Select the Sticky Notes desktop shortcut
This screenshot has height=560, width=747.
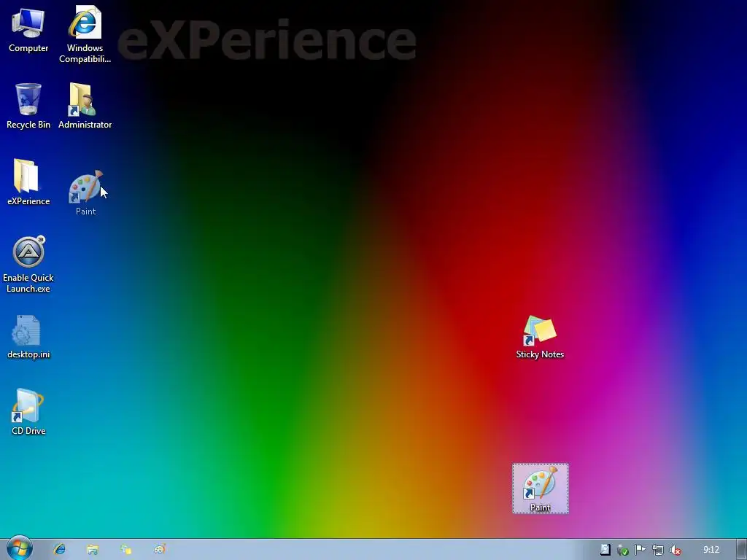point(540,337)
